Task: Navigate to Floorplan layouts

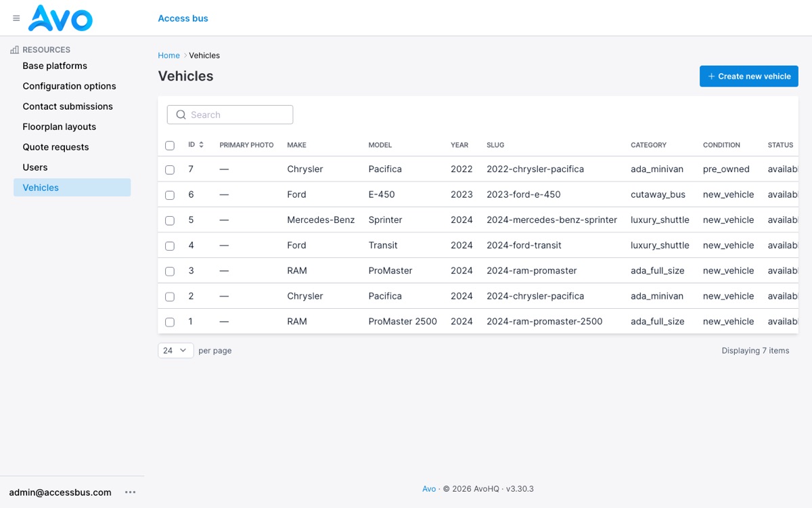Action: pos(60,127)
